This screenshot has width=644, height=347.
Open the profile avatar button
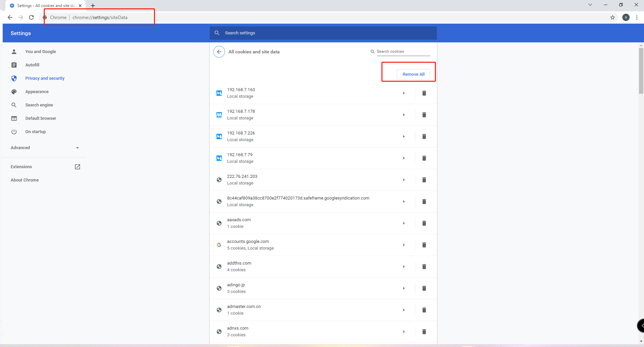[626, 17]
